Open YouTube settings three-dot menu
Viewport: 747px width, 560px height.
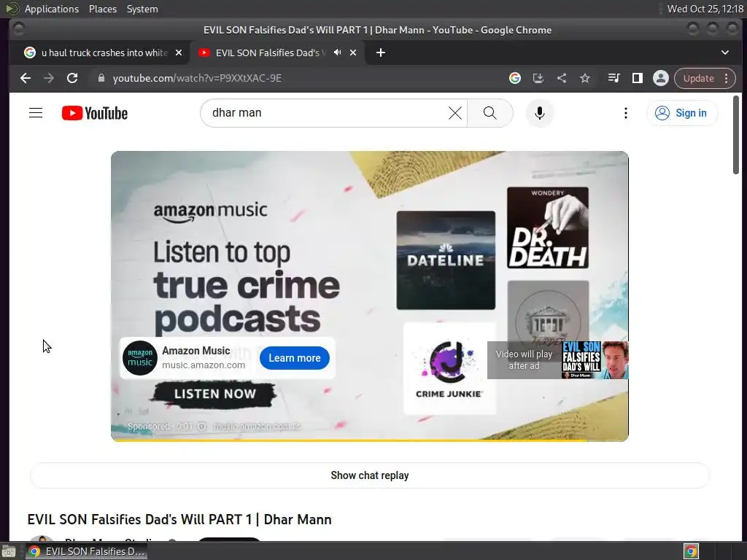[x=625, y=113]
